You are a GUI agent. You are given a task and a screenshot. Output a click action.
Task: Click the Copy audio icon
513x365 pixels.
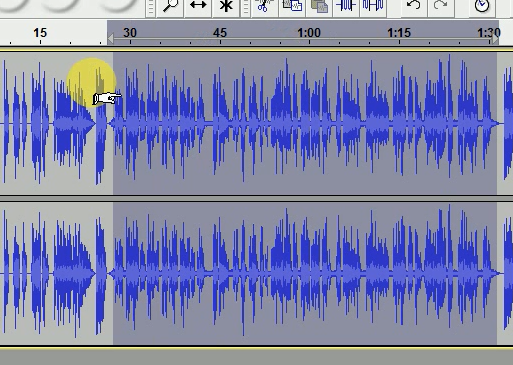click(x=292, y=5)
